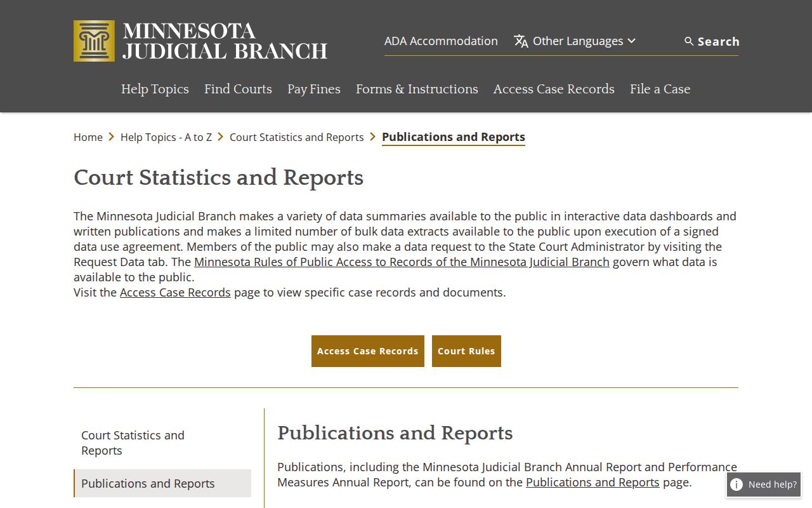Open the Need help? widget
The image size is (812, 508).
(x=764, y=485)
